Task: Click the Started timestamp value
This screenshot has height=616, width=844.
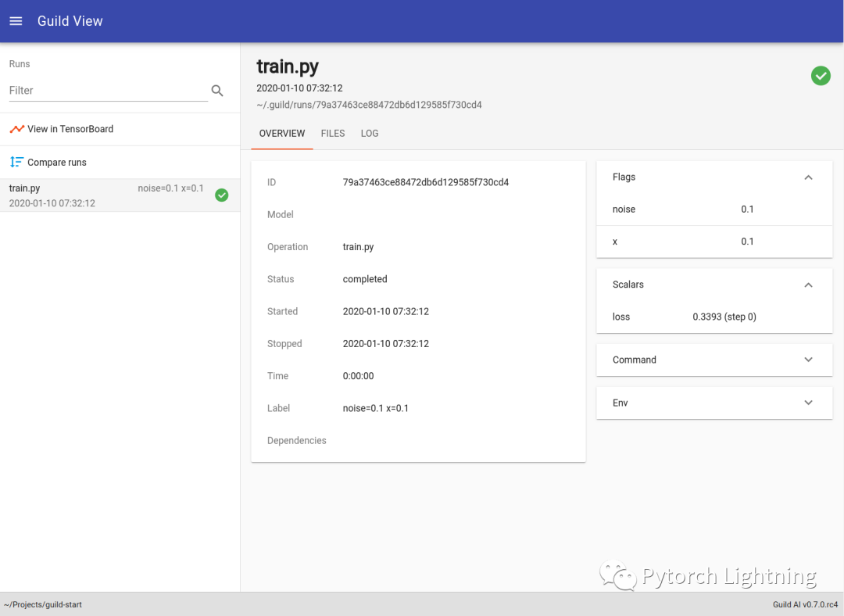Action: (386, 311)
